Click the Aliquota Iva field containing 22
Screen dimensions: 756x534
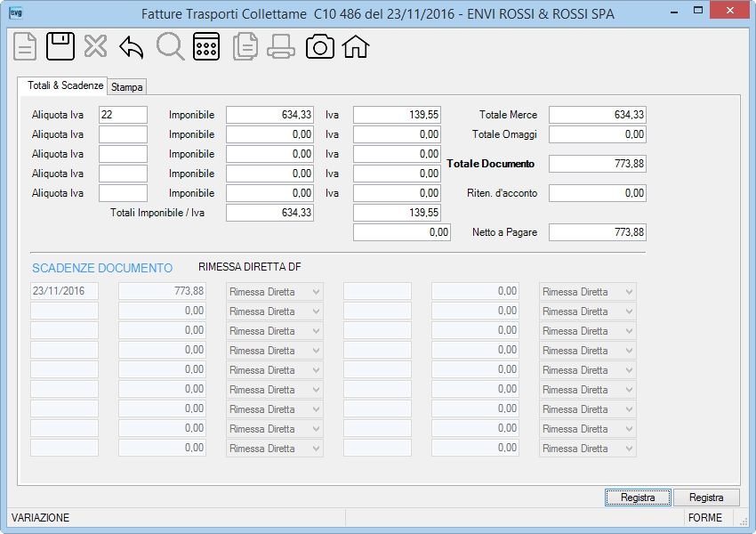point(123,115)
